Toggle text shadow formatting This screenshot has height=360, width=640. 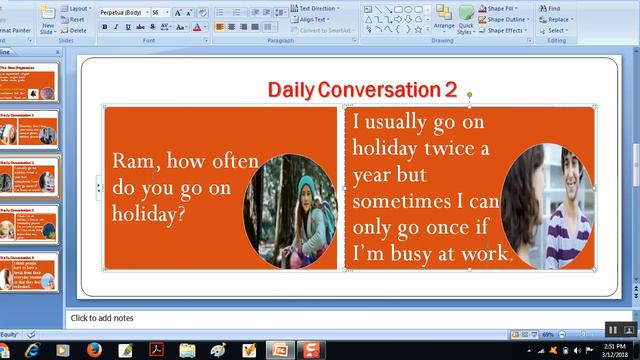[152, 27]
